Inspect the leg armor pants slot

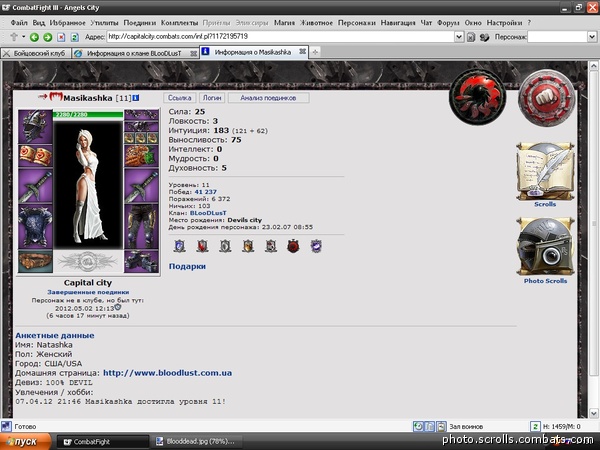pyautogui.click(x=141, y=227)
